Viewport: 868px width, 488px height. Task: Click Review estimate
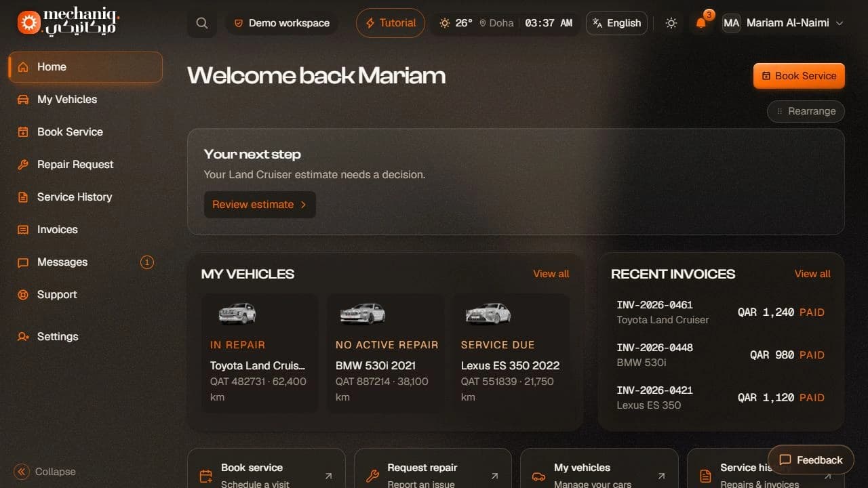[x=260, y=205]
